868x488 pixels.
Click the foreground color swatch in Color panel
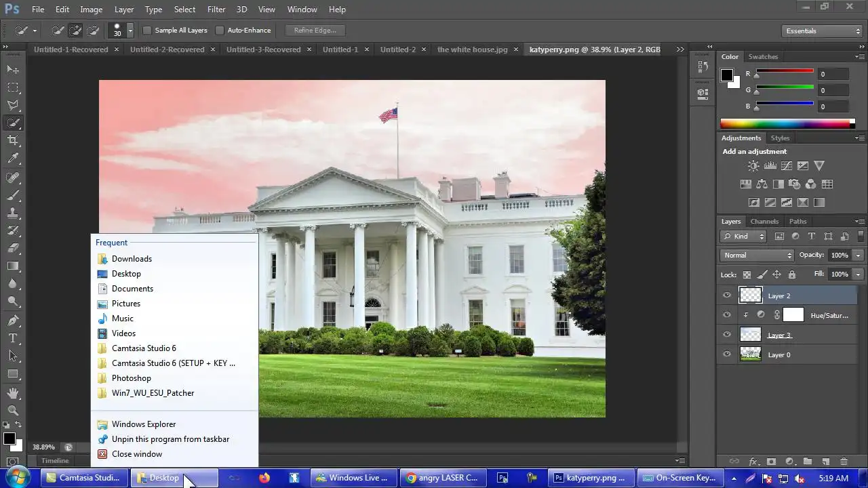click(727, 75)
